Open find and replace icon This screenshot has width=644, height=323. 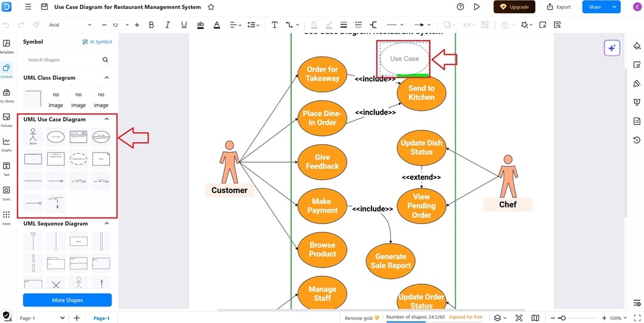pos(558,25)
